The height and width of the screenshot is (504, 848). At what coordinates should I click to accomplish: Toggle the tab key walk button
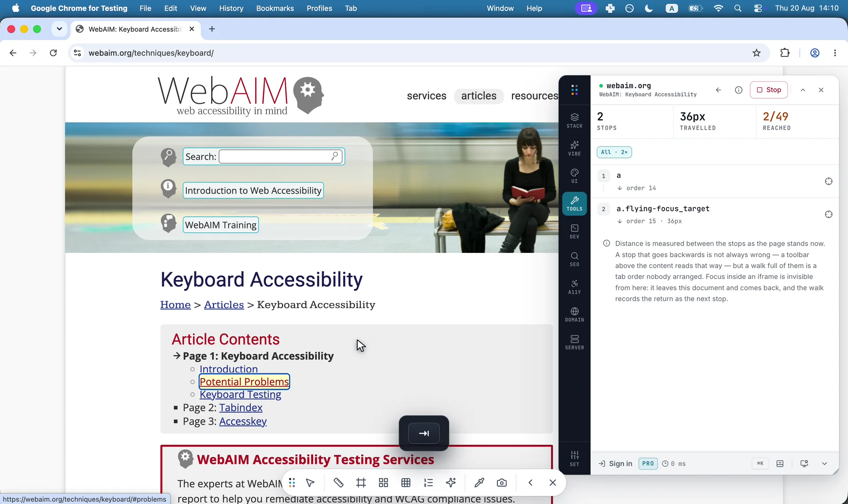(x=424, y=433)
